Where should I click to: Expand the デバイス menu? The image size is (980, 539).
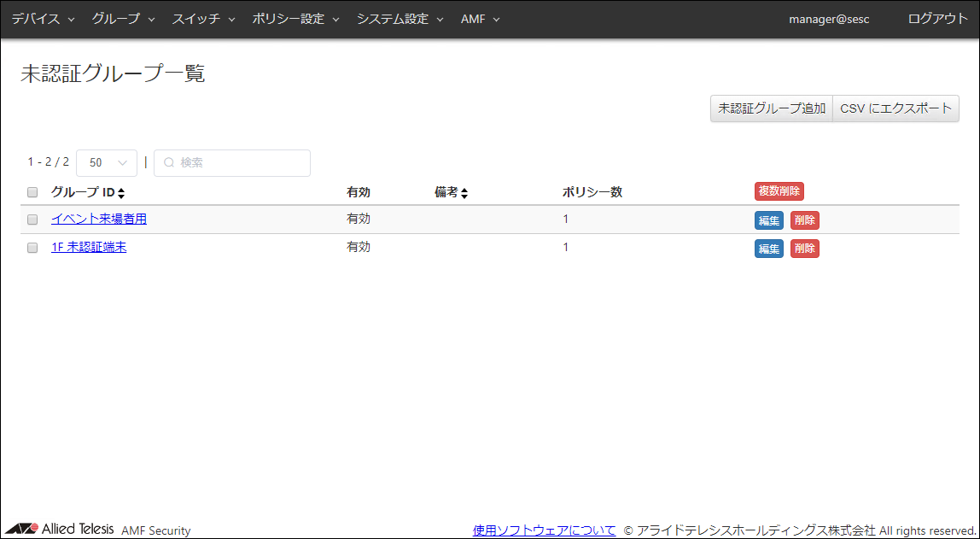[43, 19]
